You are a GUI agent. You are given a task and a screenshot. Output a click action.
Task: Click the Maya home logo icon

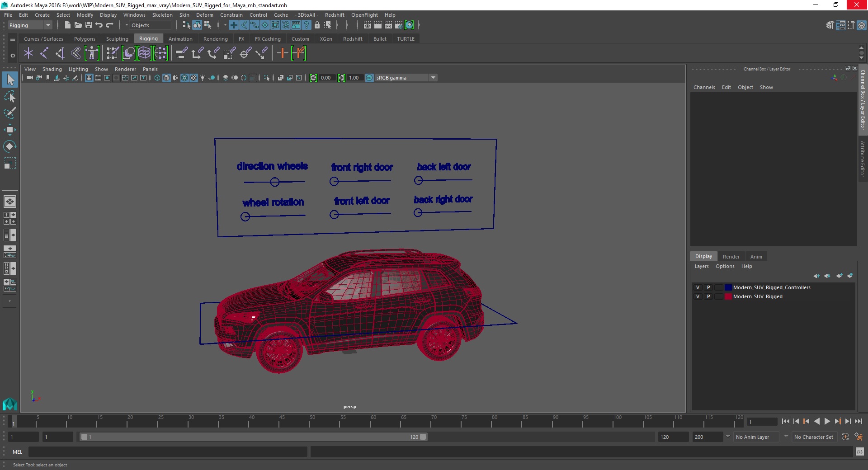click(x=10, y=404)
